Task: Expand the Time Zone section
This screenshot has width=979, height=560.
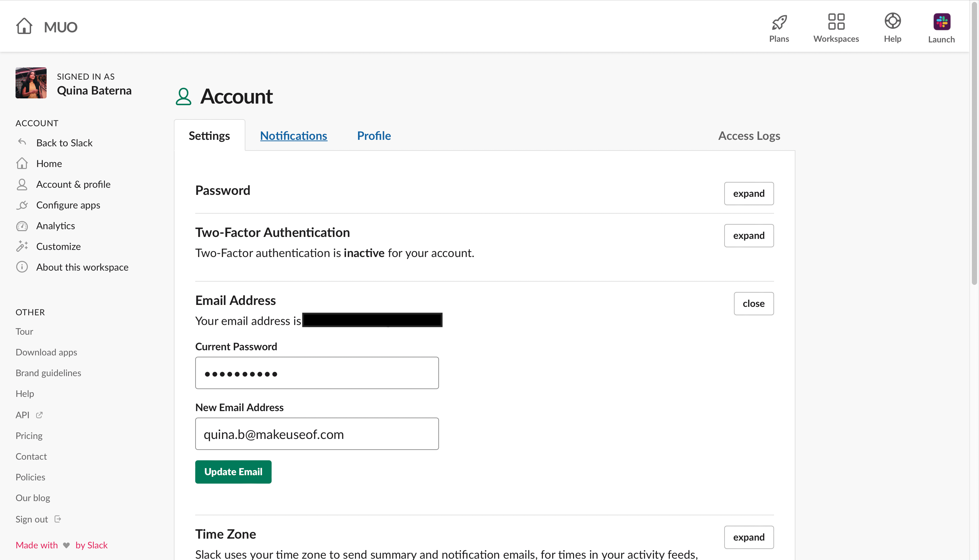Action: [x=748, y=537]
